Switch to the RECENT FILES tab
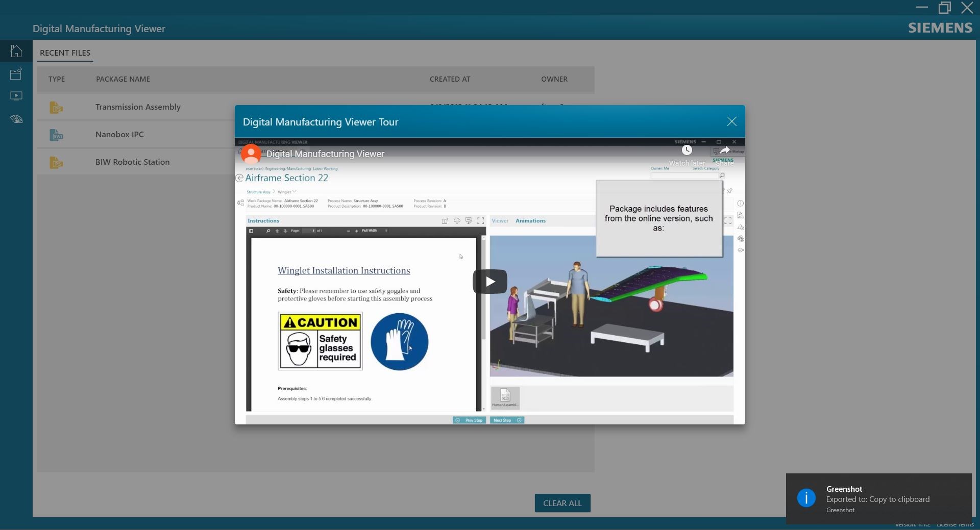 (65, 53)
